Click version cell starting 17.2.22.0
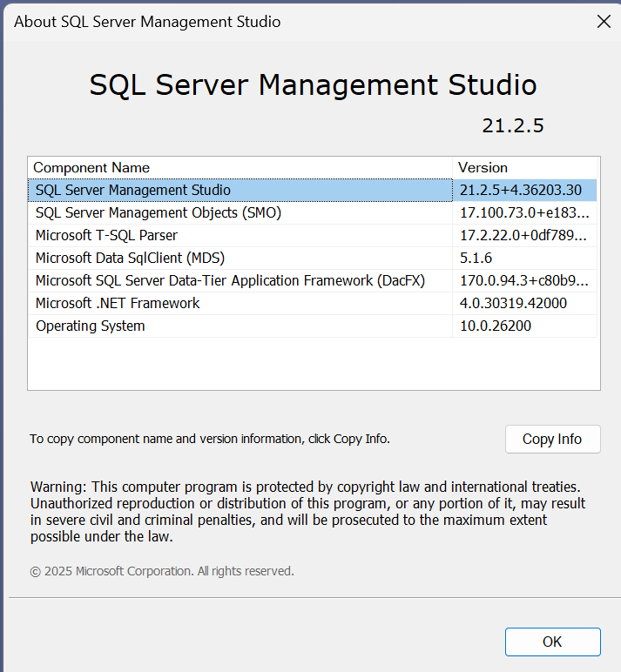The image size is (621, 672). pos(524,235)
